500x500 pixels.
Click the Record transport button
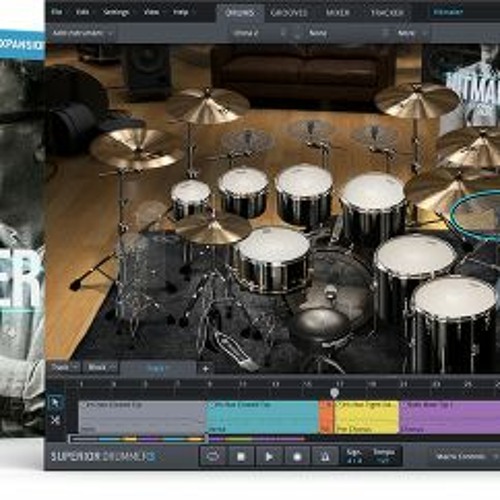pos(297,456)
